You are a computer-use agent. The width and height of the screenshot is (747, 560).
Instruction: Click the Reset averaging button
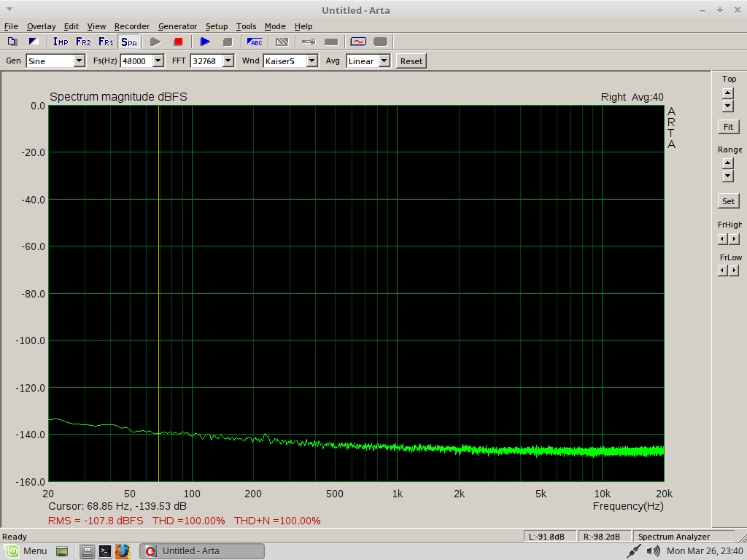point(411,61)
